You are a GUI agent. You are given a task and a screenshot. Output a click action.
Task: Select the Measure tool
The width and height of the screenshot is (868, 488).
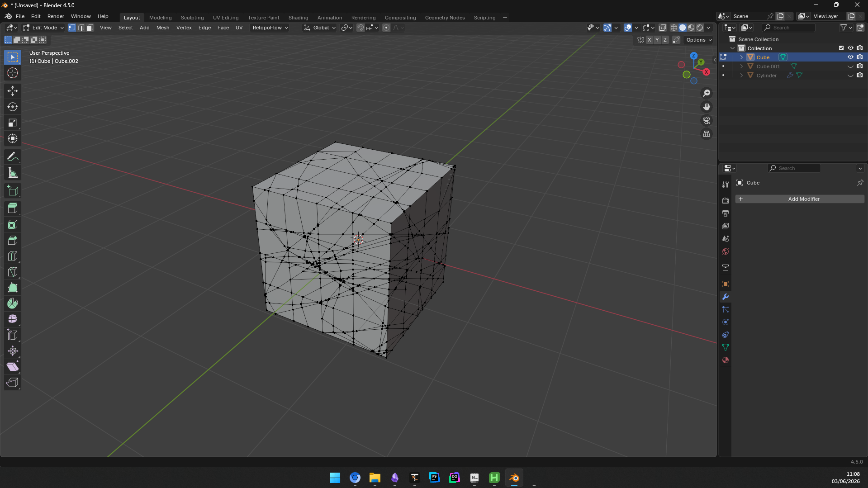pyautogui.click(x=13, y=173)
